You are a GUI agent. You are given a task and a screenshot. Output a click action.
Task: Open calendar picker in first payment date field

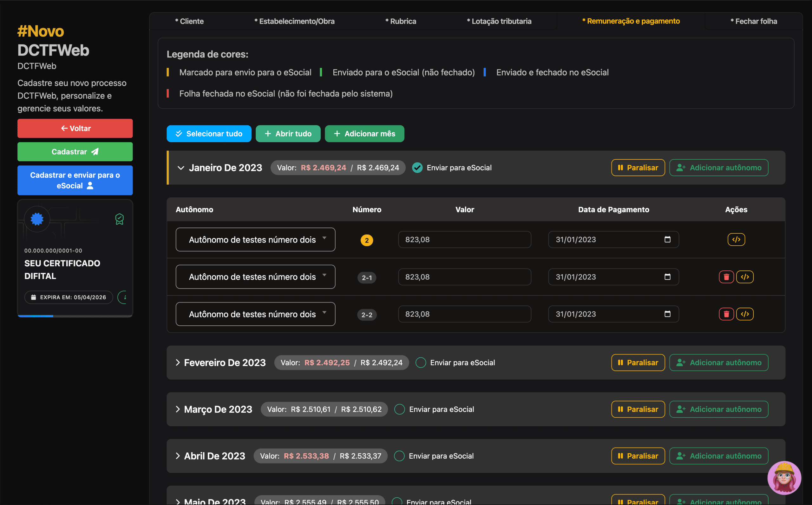(667, 239)
